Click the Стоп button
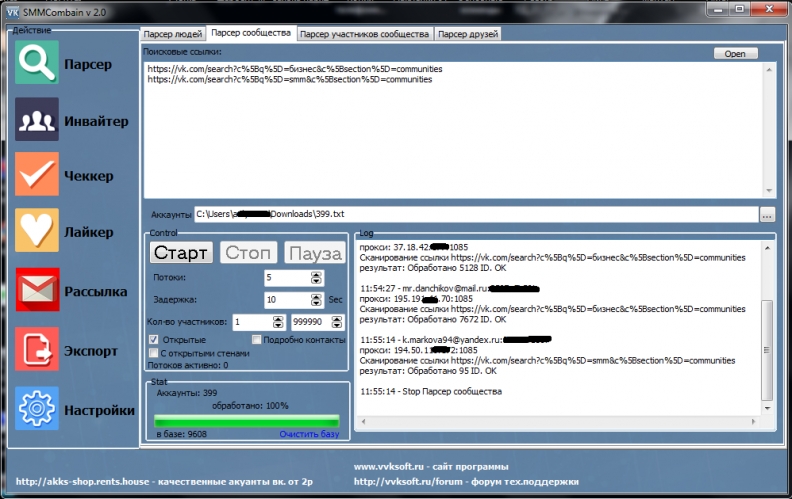 [248, 253]
